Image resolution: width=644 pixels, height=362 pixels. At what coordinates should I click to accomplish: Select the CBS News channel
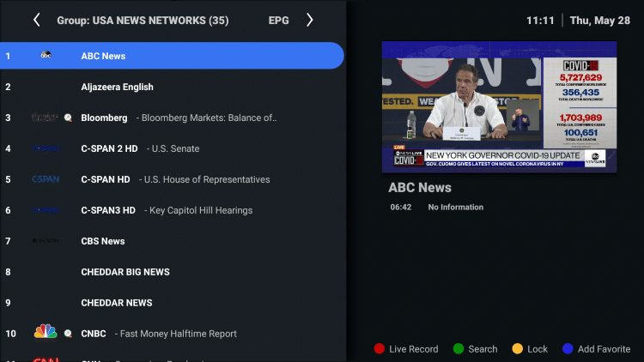[103, 241]
